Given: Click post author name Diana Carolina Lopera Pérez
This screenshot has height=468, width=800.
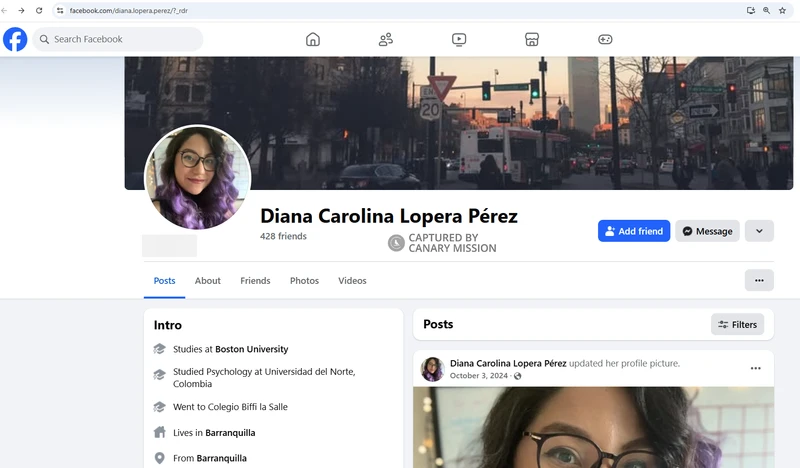Looking at the screenshot, I should click(x=508, y=363).
